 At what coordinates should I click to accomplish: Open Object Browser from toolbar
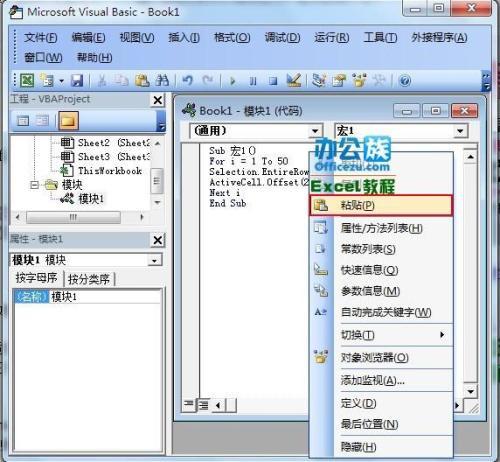[x=359, y=80]
